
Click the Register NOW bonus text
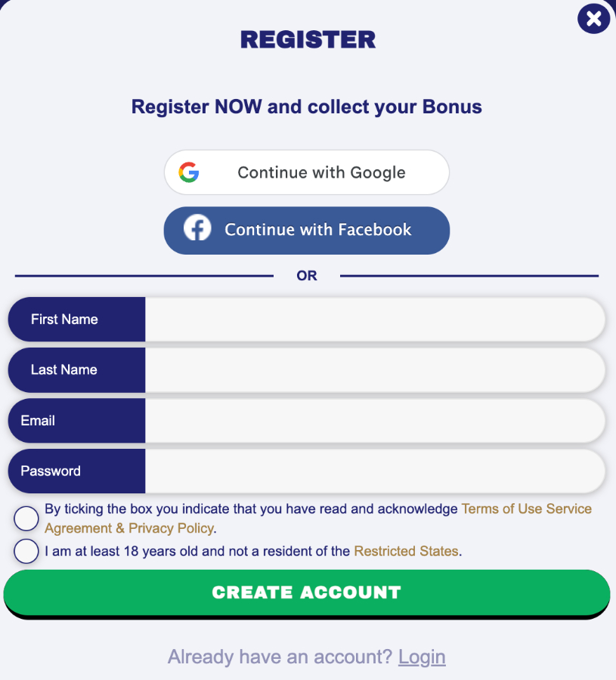(307, 107)
